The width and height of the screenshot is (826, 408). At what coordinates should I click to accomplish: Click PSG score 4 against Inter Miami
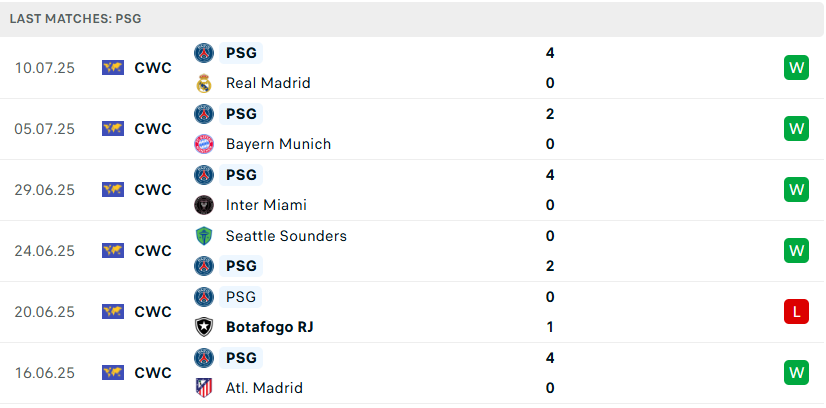coord(550,175)
